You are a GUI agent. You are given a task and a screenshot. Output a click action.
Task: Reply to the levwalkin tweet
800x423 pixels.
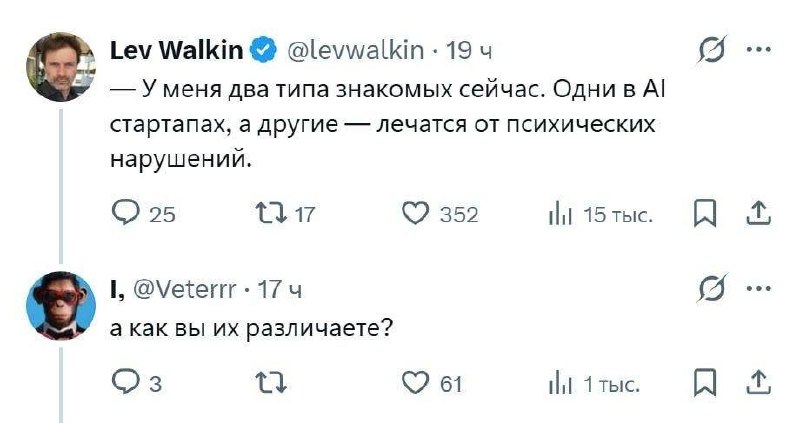pos(143,214)
